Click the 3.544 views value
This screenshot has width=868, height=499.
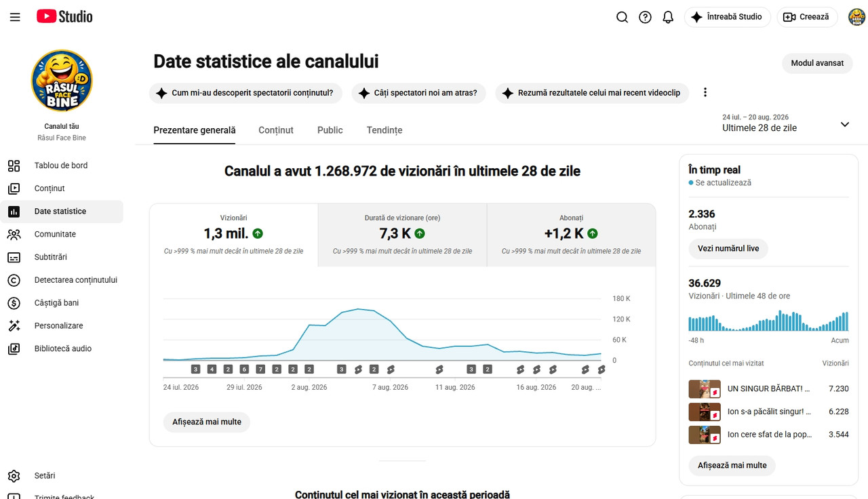click(x=839, y=435)
